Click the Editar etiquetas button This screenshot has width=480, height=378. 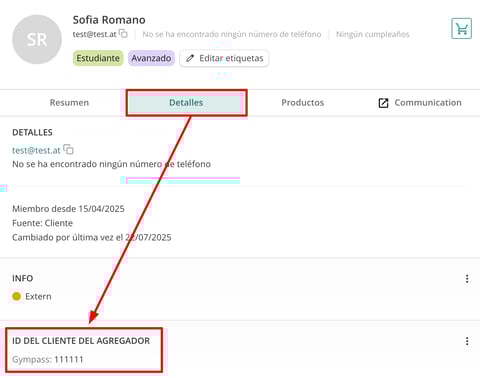224,58
